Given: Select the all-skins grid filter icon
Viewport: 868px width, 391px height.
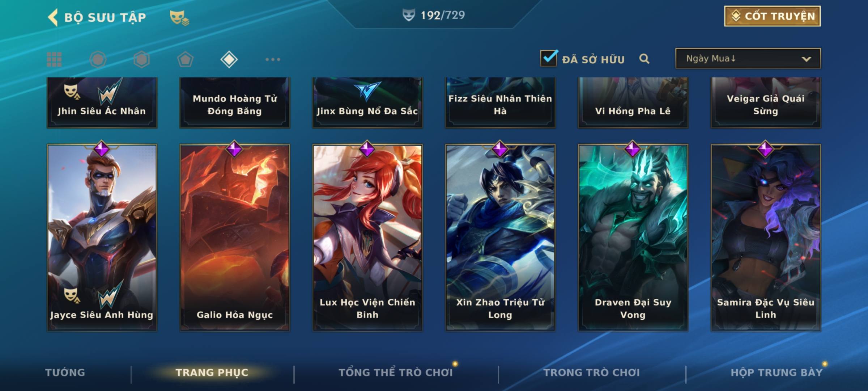Looking at the screenshot, I should (x=54, y=59).
